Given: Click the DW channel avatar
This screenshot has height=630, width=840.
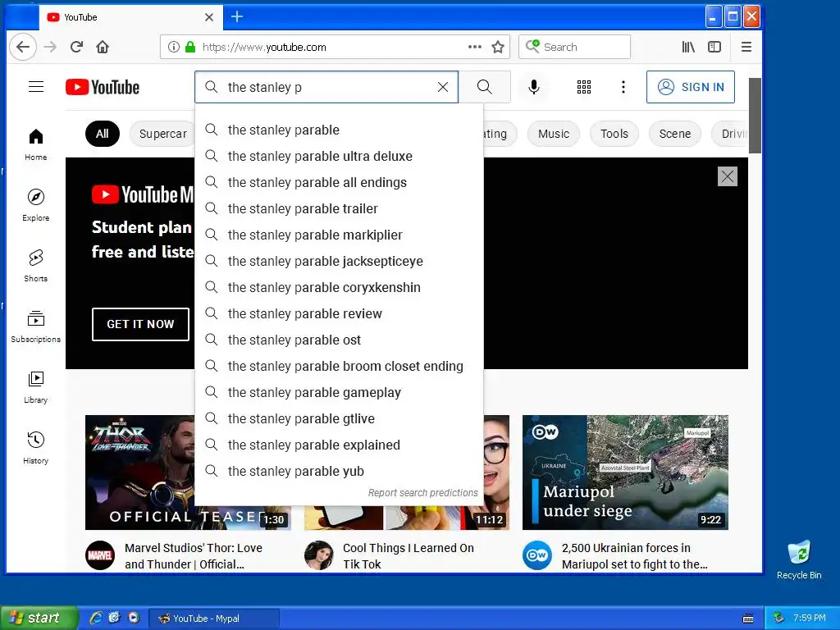Looking at the screenshot, I should [536, 555].
